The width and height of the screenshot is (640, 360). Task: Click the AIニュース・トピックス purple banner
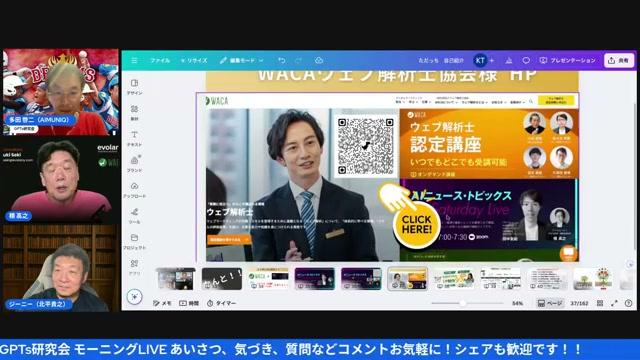tap(489, 215)
